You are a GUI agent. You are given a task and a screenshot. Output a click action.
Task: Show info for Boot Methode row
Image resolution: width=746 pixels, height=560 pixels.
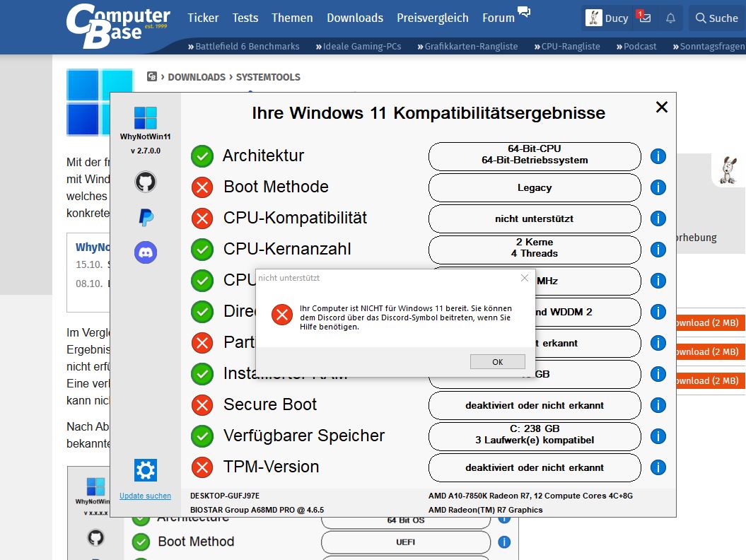(x=658, y=187)
